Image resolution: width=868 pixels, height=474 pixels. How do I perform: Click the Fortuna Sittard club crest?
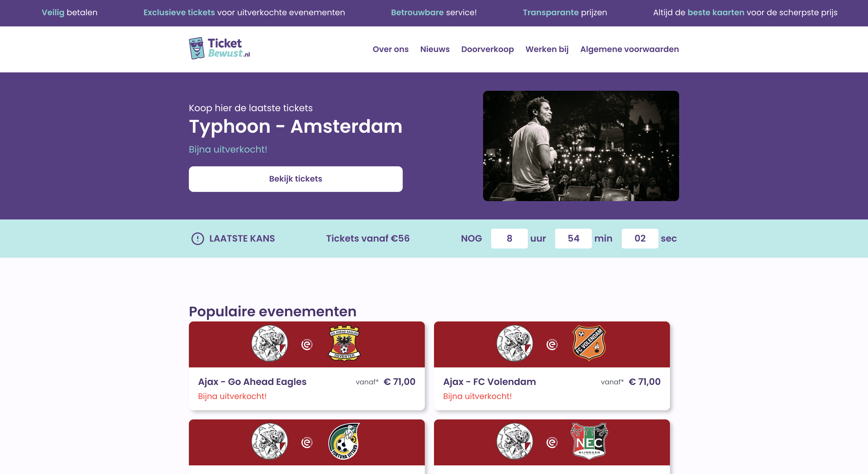344,441
